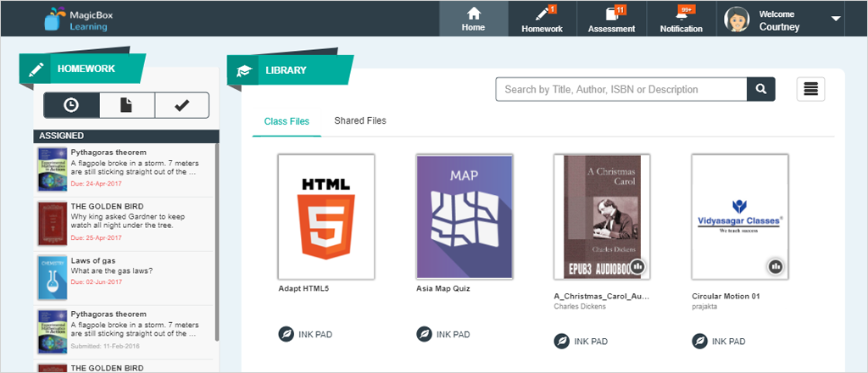Open INK PAD icon under Adapt HTML5
The image size is (868, 373).
click(x=287, y=334)
